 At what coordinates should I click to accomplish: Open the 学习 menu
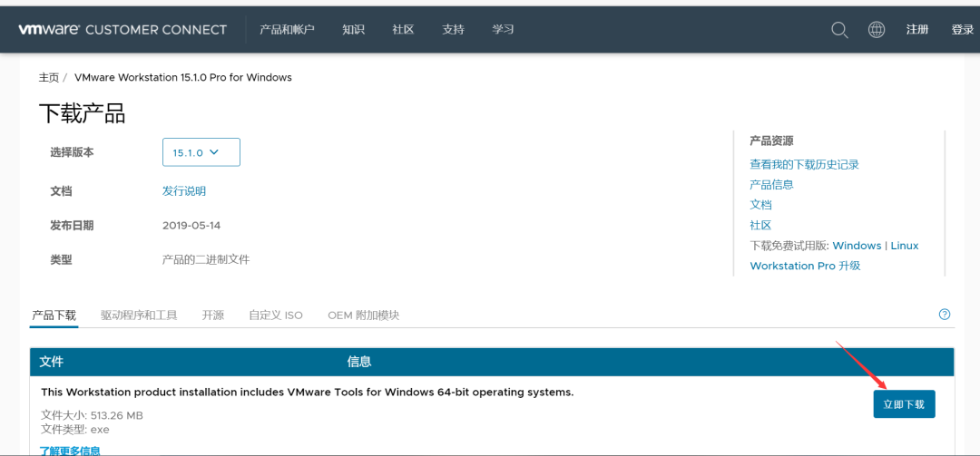click(503, 29)
